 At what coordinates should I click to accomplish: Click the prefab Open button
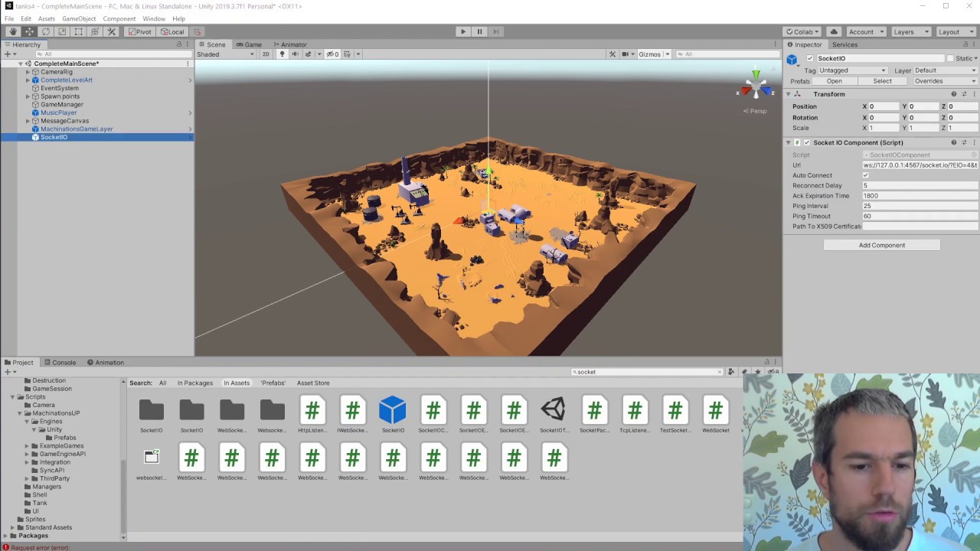click(x=835, y=81)
